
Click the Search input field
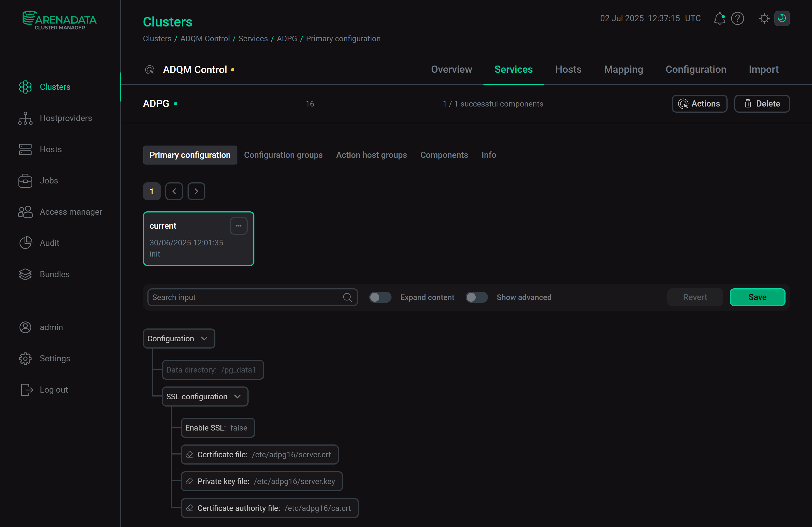click(x=246, y=297)
